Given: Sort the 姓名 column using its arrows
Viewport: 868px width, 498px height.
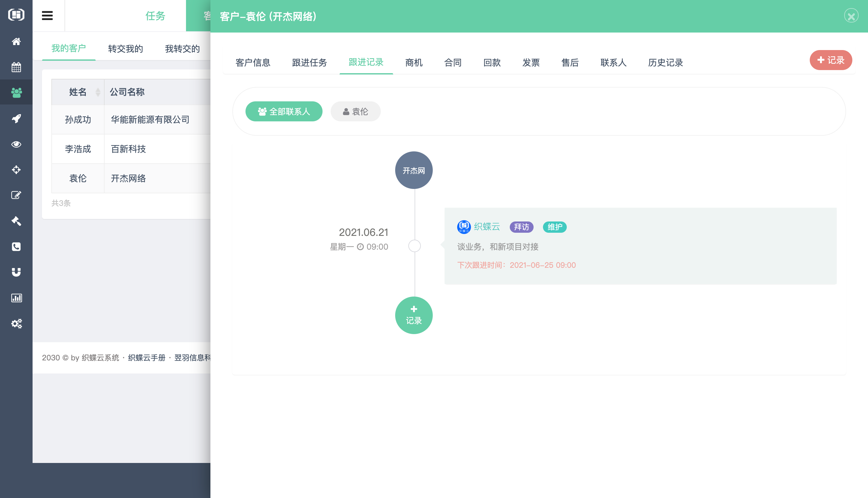Looking at the screenshot, I should pos(98,92).
